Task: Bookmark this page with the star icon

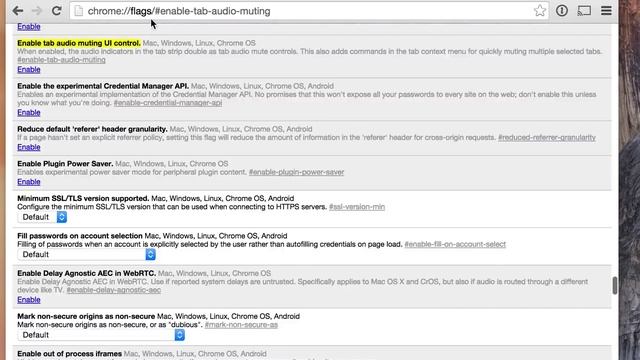Action: tap(540, 11)
